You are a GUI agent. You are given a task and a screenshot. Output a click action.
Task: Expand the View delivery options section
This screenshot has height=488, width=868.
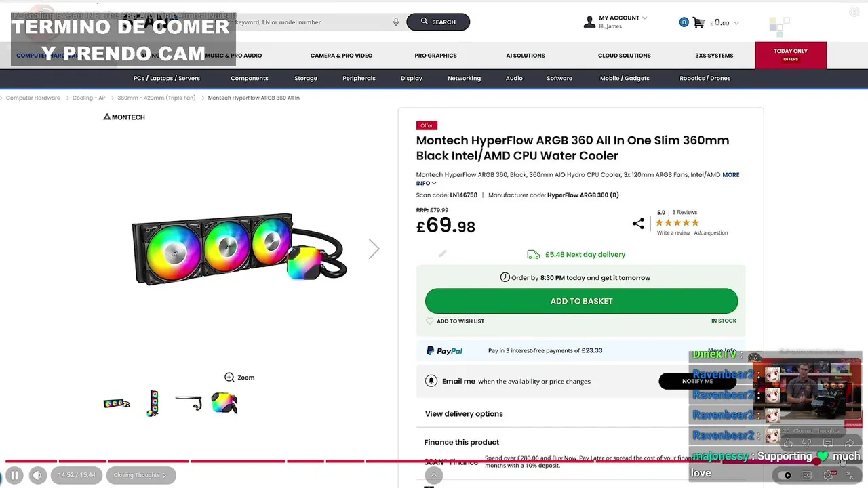pos(464,414)
